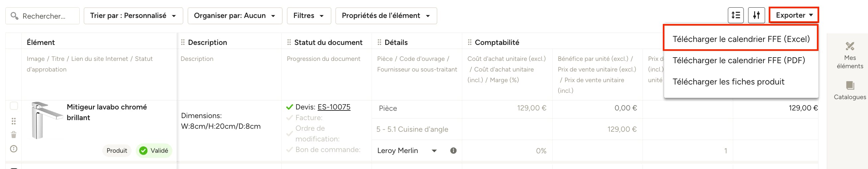The height and width of the screenshot is (169, 868).
Task: Open the column settings sliders icon
Action: (x=756, y=15)
